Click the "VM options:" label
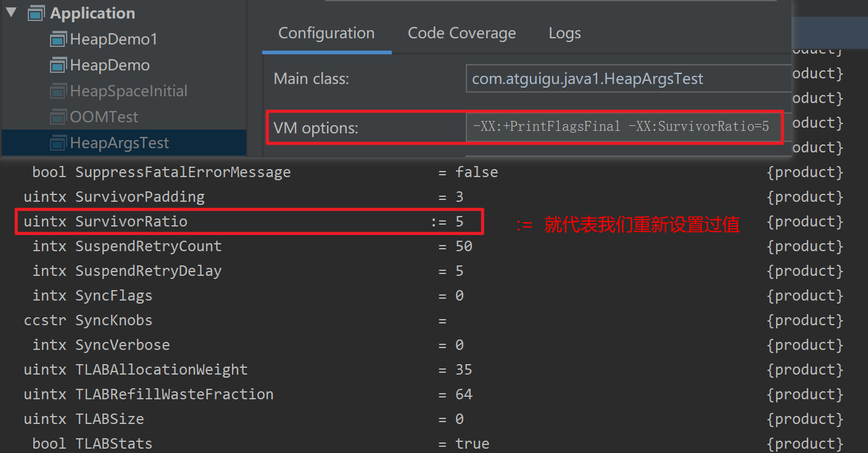The image size is (868, 453). tap(315, 128)
